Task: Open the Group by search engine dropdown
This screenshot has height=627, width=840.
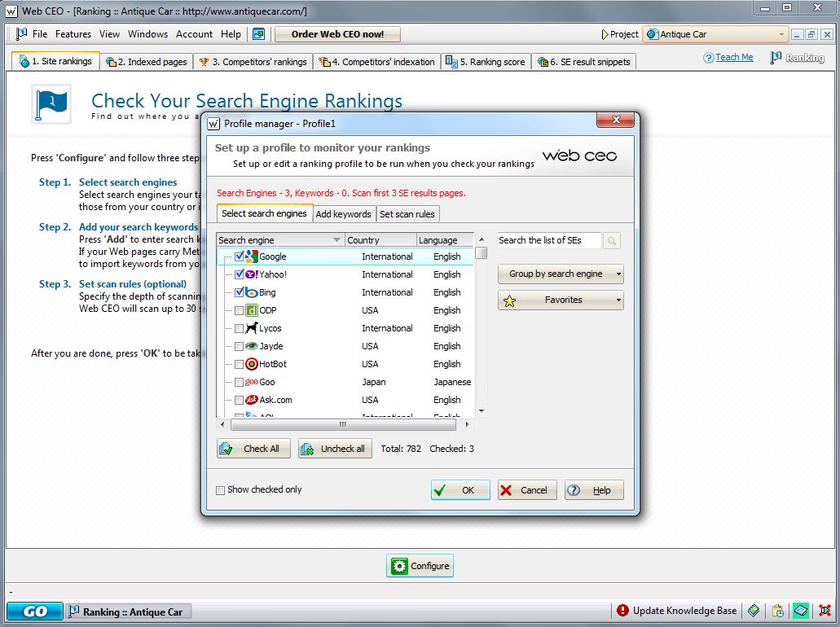Action: [561, 274]
